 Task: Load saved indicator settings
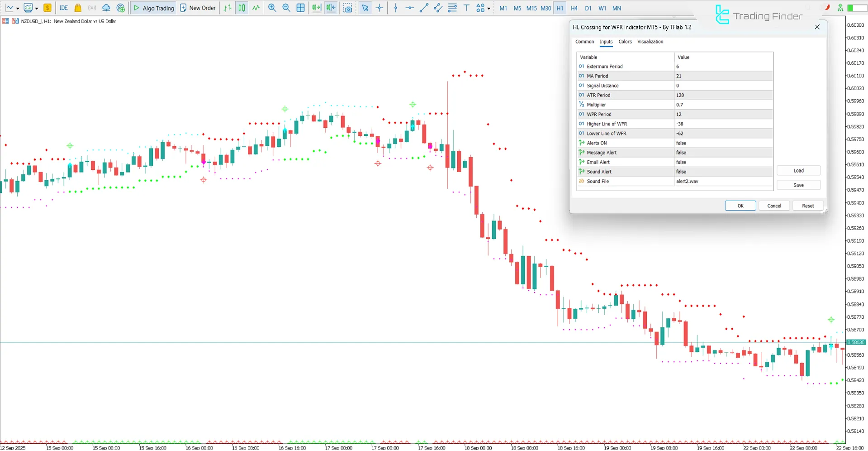click(x=798, y=170)
